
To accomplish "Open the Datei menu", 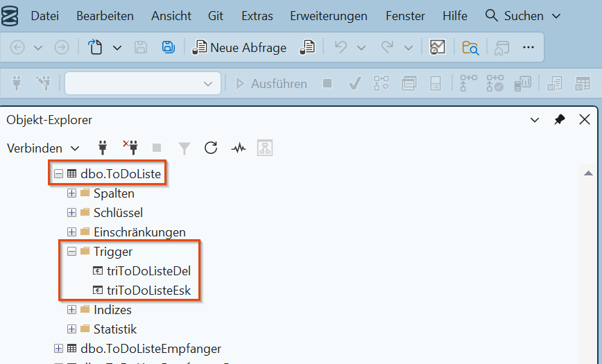I will 45,16.
